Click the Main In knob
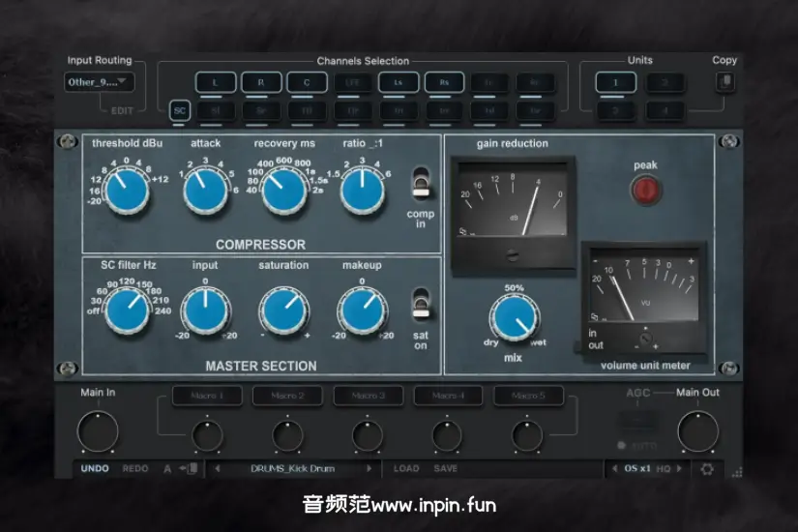 click(x=98, y=431)
